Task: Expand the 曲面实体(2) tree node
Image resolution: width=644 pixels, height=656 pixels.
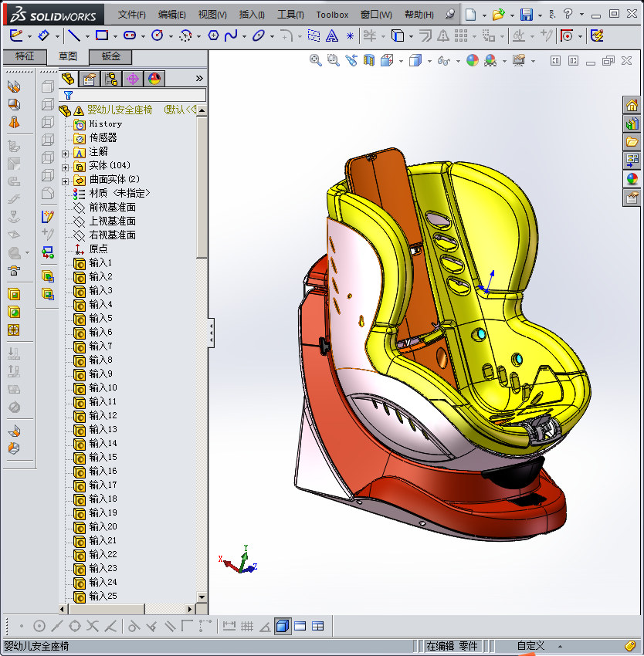Action: pos(66,181)
